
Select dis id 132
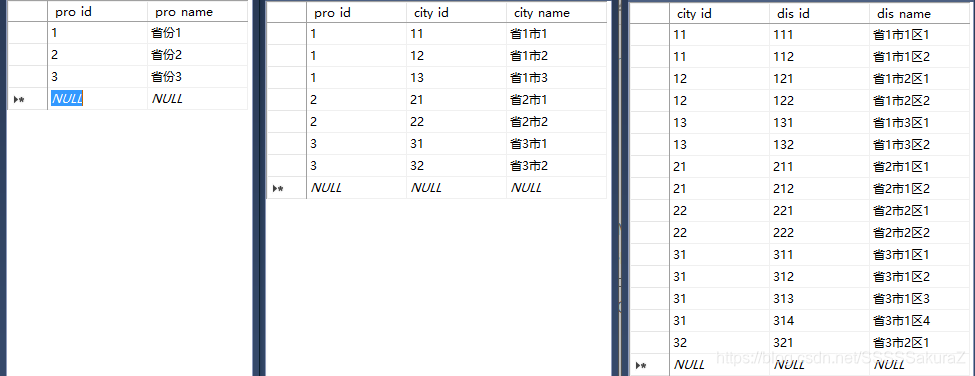pyautogui.click(x=819, y=145)
